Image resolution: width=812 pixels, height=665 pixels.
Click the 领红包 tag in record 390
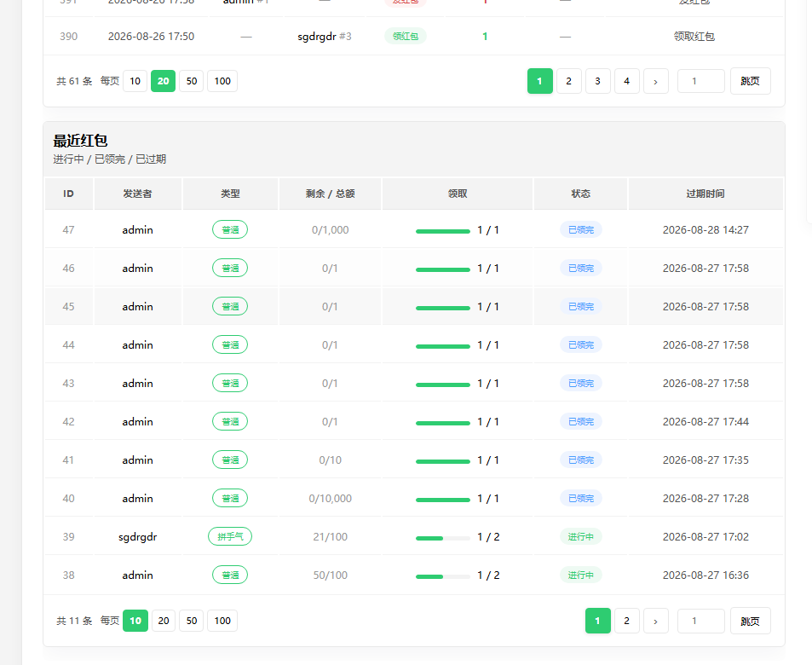406,37
